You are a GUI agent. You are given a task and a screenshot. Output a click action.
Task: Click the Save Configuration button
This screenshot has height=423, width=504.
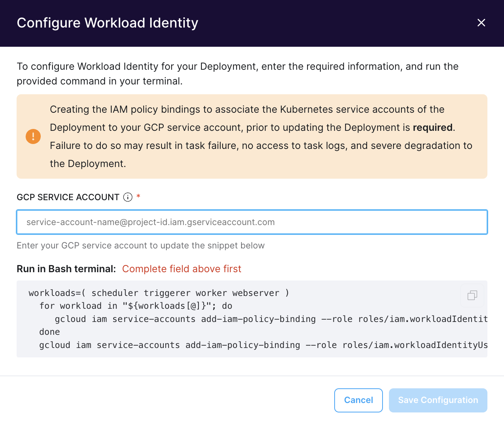(x=438, y=400)
